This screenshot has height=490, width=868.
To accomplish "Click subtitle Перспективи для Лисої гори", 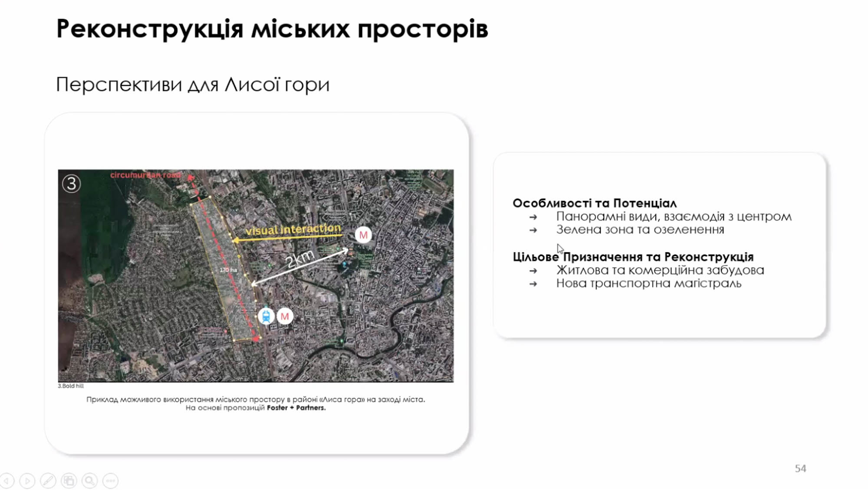I will point(193,84).
